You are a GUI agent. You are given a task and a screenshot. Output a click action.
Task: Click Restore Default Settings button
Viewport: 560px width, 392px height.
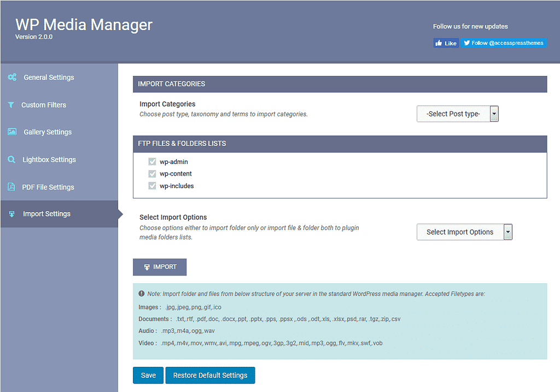pyautogui.click(x=211, y=375)
